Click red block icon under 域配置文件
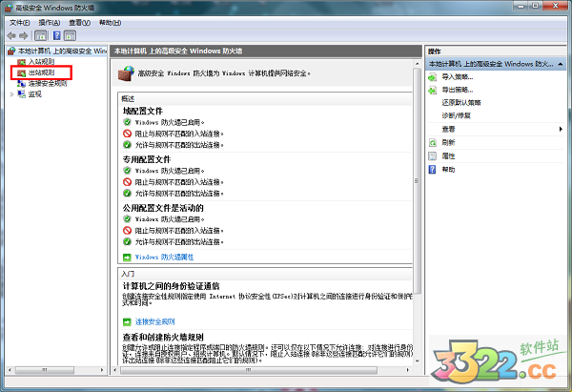This screenshot has height=392, width=572. (x=127, y=134)
